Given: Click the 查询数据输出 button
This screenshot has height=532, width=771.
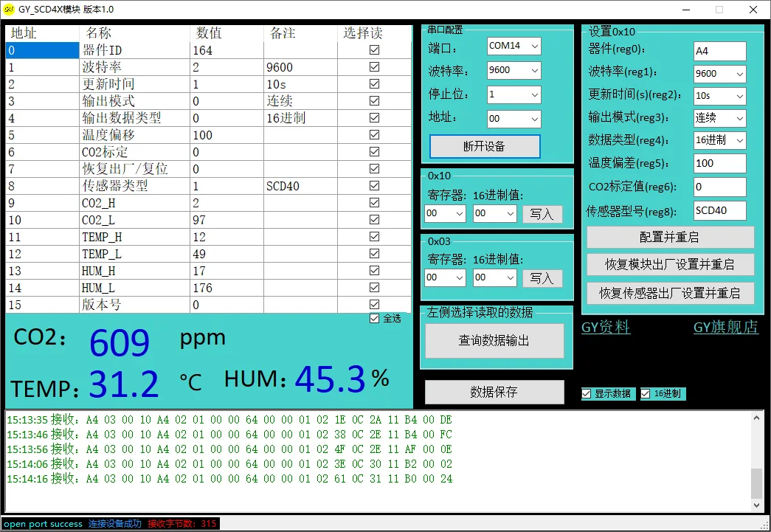Looking at the screenshot, I should pos(494,340).
